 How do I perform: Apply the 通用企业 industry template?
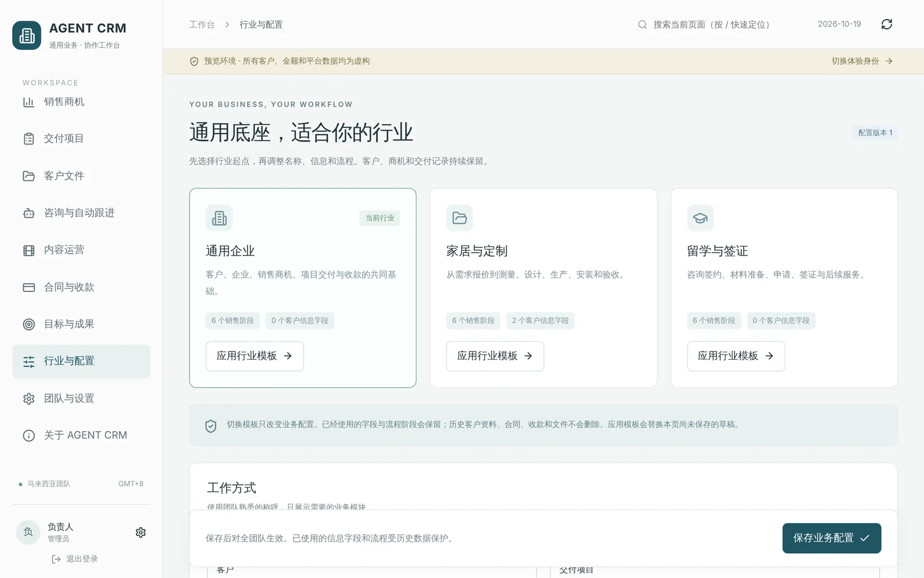(x=255, y=356)
